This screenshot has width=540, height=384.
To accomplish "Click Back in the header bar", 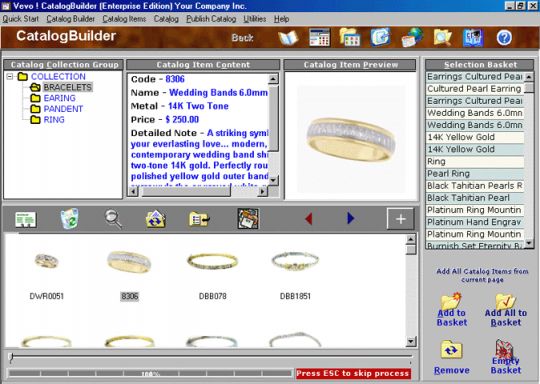I will pos(242,38).
